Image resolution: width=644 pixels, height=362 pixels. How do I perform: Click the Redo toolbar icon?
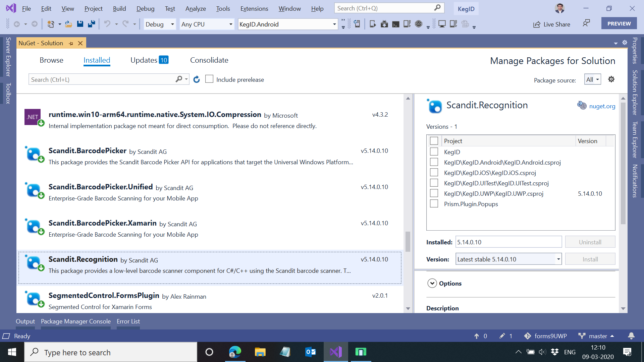point(125,24)
